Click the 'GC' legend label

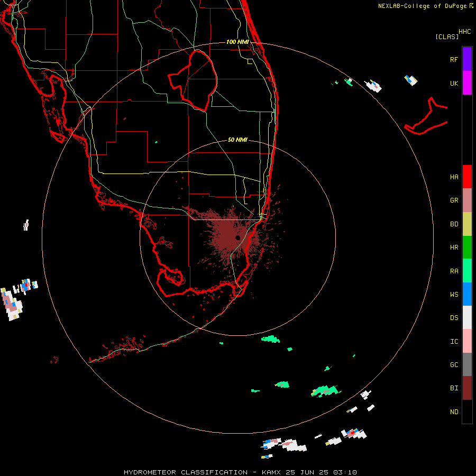(x=454, y=365)
